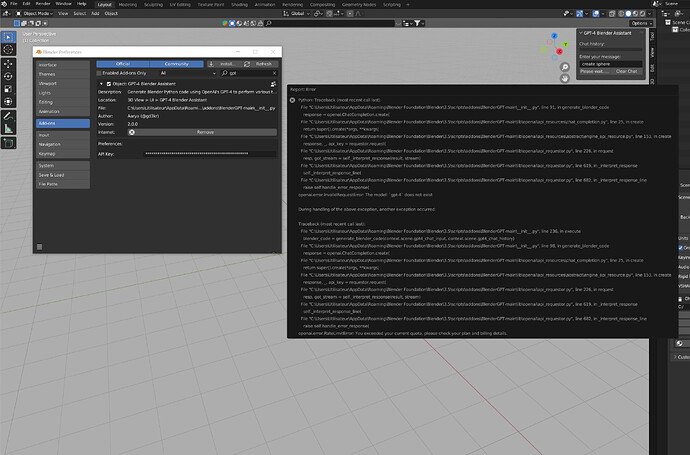Toggle viewport gizmos display
690x455 pixels.
click(x=580, y=14)
